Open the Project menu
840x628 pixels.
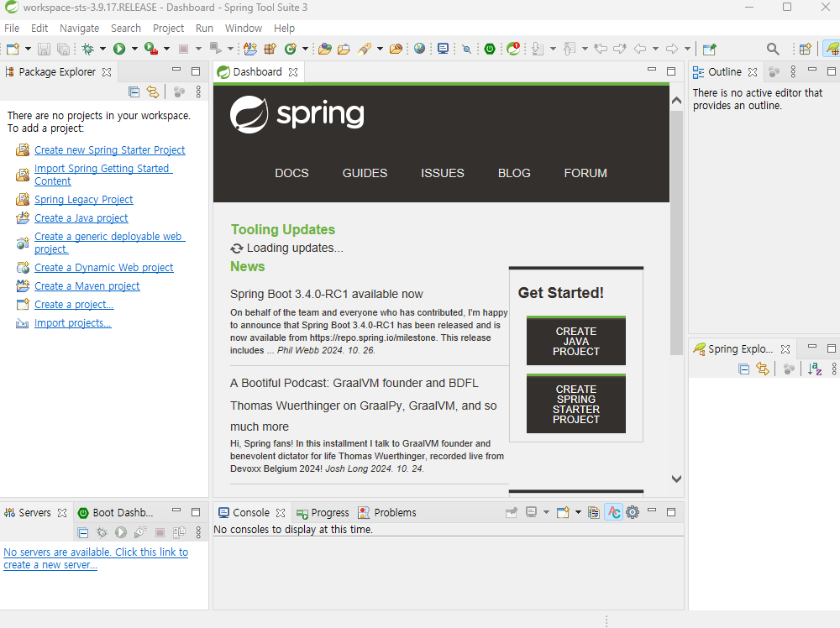168,29
